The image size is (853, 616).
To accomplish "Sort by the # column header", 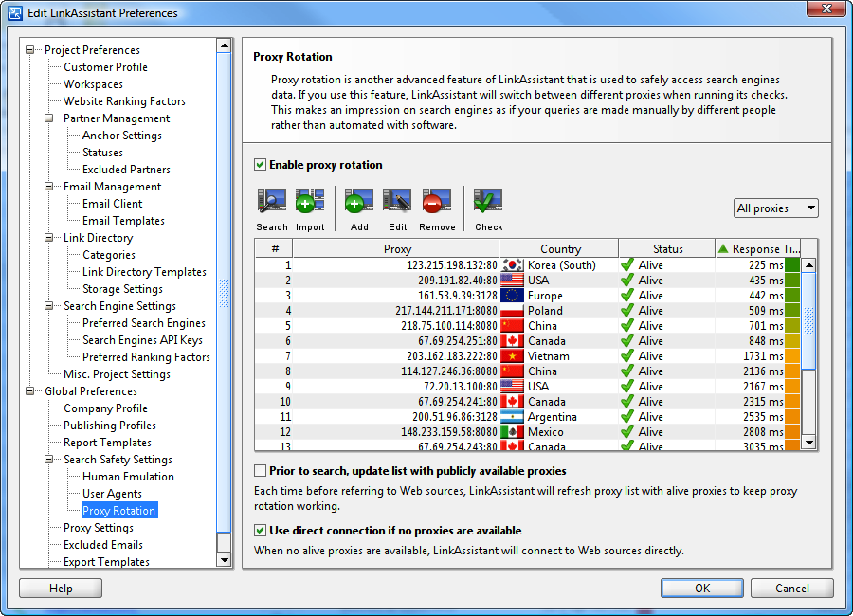I will [274, 248].
